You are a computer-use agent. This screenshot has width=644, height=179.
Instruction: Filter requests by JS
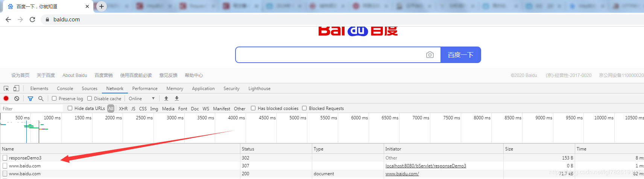pyautogui.click(x=133, y=108)
